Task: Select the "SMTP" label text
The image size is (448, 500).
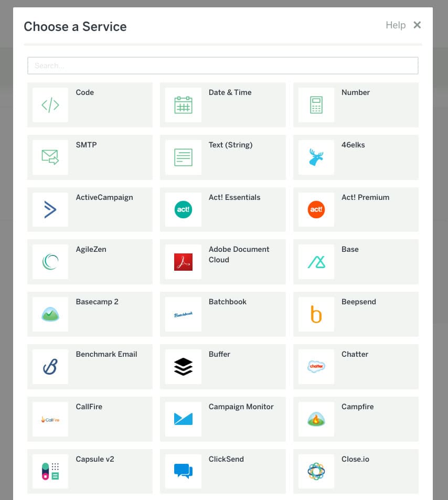Action: click(87, 145)
